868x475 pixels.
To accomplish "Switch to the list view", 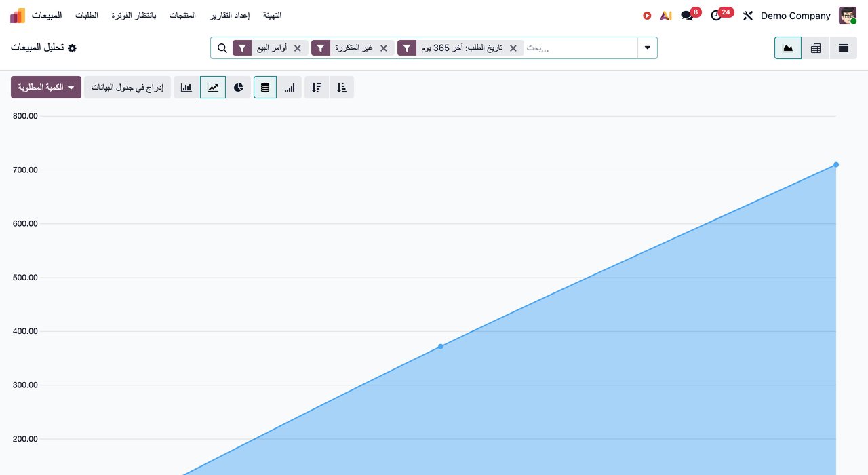I will coord(844,48).
